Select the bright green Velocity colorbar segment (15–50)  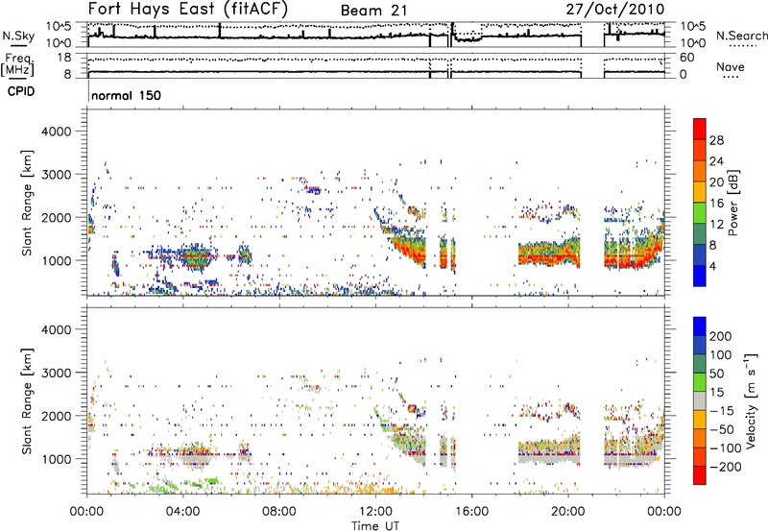pyautogui.click(x=700, y=382)
